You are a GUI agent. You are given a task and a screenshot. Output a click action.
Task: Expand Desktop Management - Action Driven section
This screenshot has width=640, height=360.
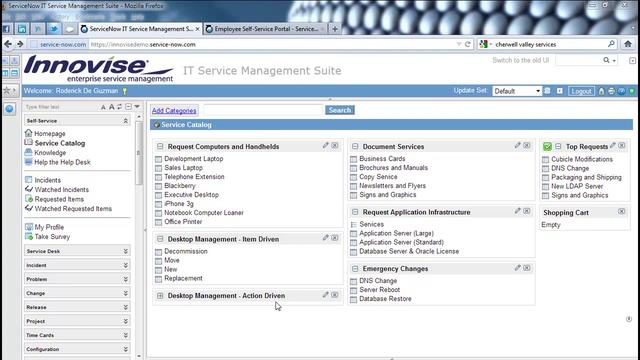[160, 296]
